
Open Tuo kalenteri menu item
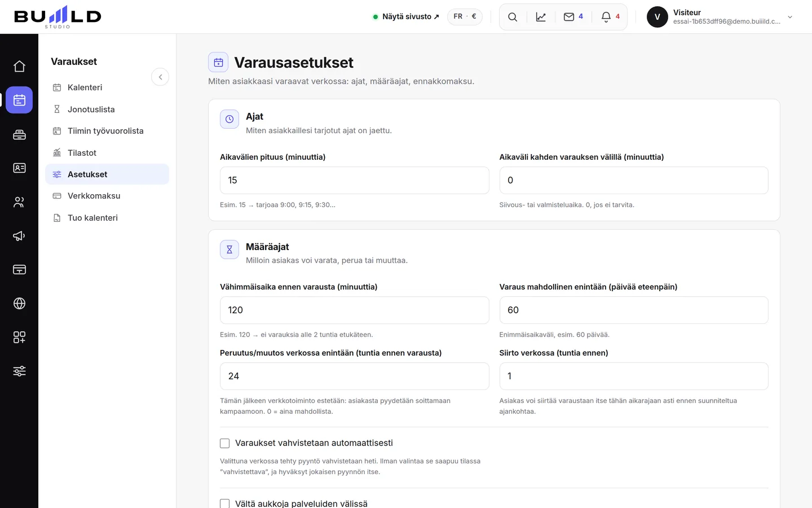tap(107, 218)
